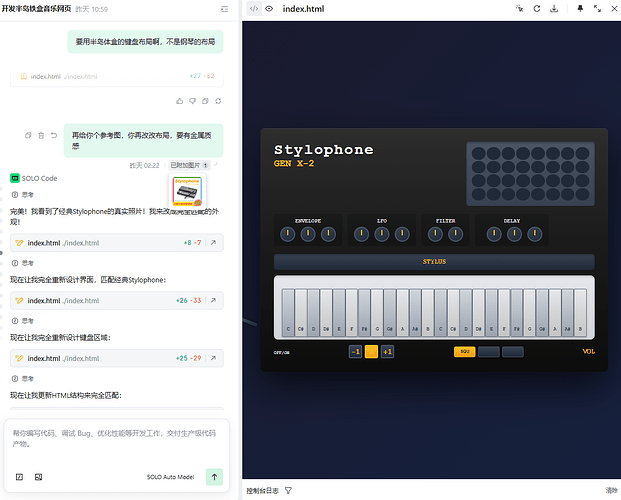Click the speaker grille on the Stylophone
621x500 pixels.
pyautogui.click(x=530, y=174)
